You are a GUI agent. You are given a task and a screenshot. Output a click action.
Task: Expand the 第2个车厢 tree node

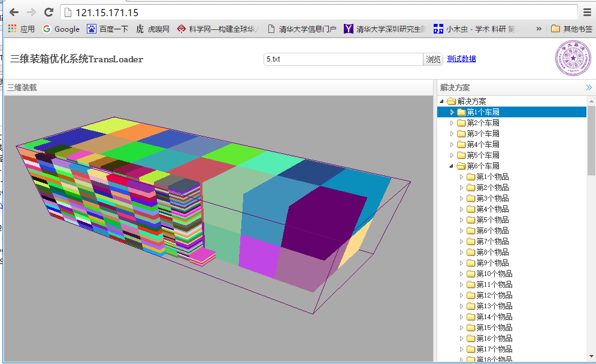452,123
